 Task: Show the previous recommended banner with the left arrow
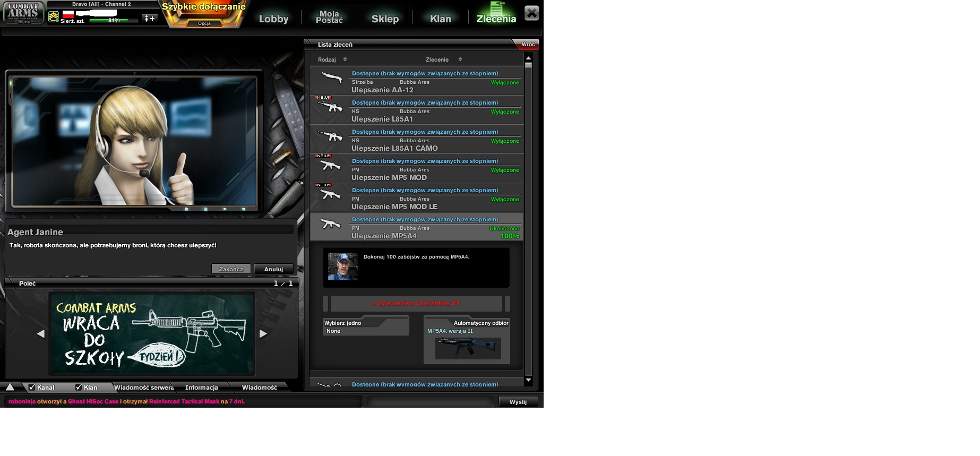(x=41, y=333)
